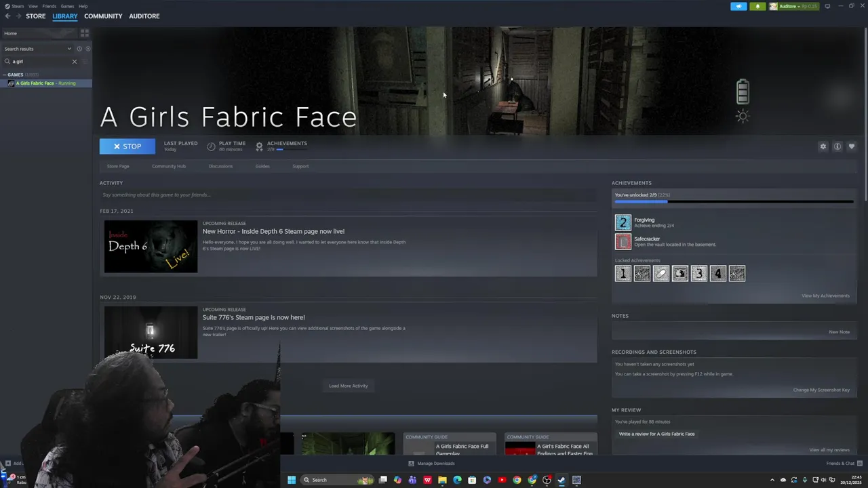Click View all my reviews

coord(829,450)
